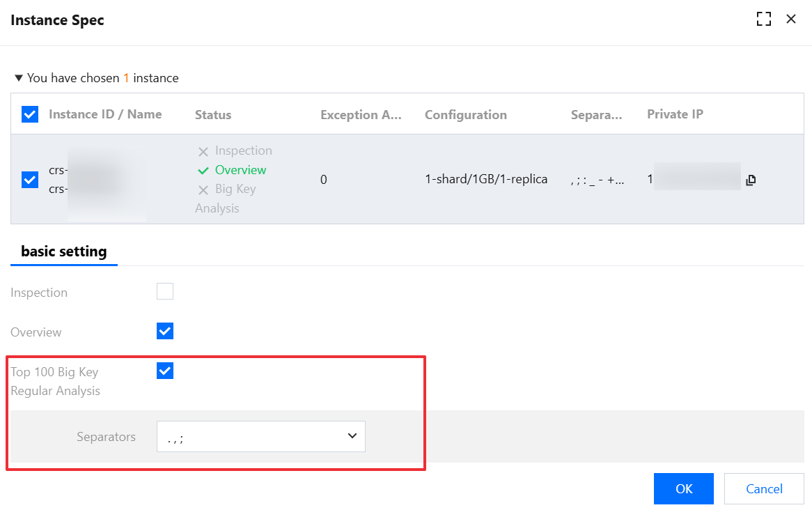The image size is (812, 526).
Task: Click the Cancel button
Action: (764, 488)
